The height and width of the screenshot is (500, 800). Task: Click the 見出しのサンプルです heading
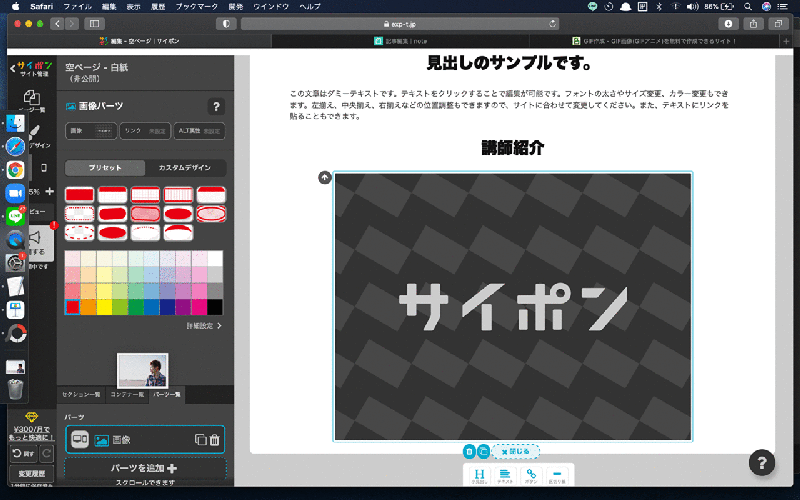[509, 63]
